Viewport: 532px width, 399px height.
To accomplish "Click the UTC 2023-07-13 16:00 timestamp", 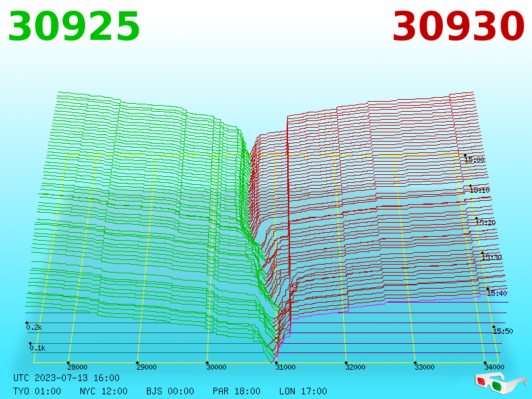I will [66, 378].
